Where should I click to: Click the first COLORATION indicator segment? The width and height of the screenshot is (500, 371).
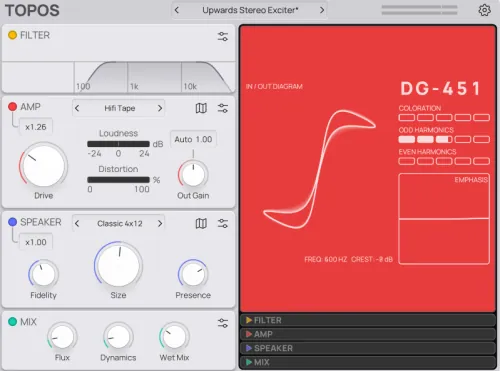(407, 117)
